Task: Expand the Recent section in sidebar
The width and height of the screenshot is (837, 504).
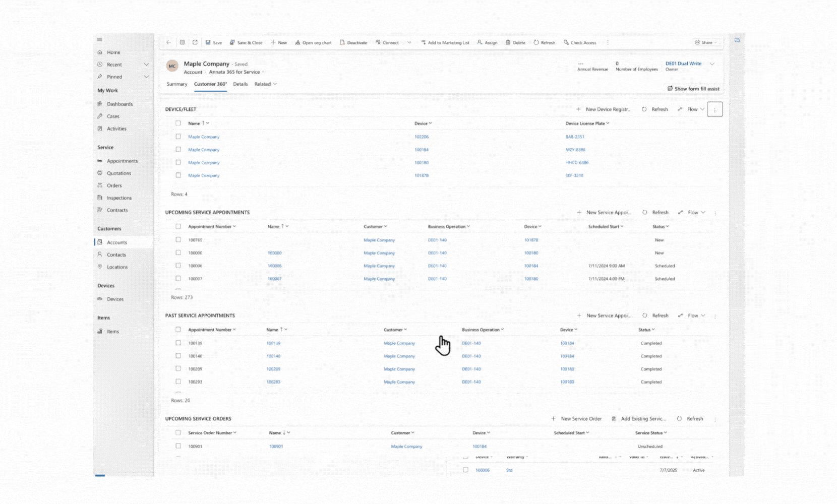Action: pos(146,65)
